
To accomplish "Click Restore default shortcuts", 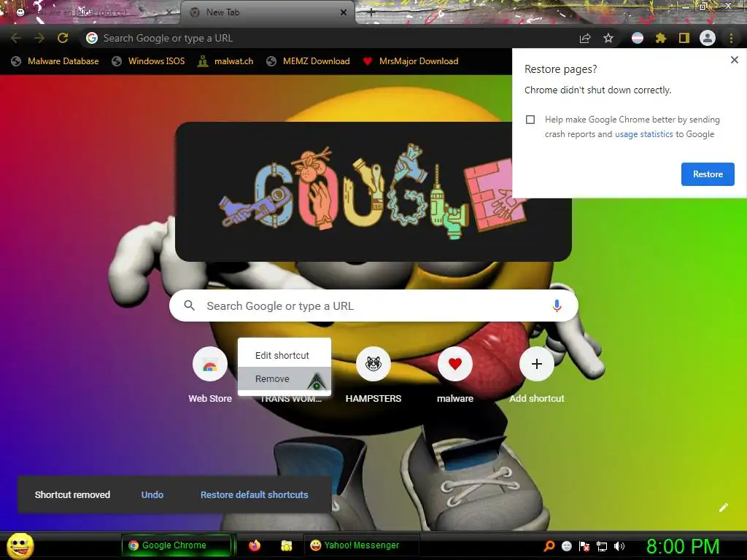I will [254, 495].
